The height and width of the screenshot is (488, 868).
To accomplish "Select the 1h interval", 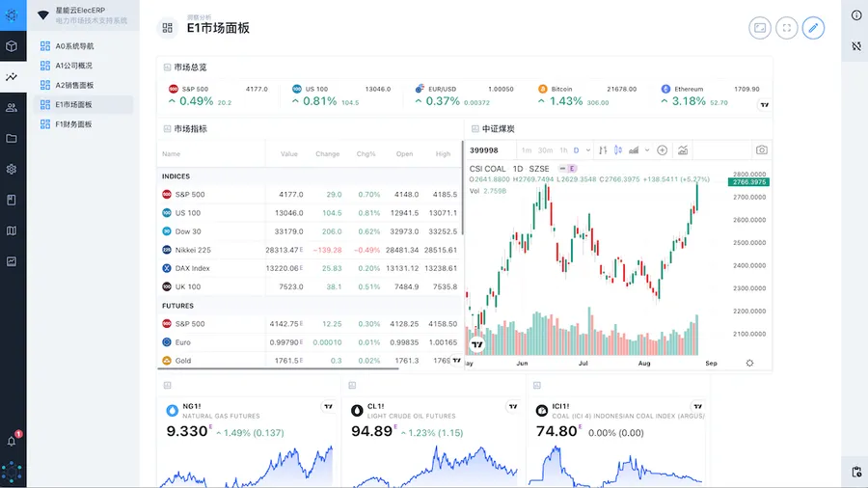I will point(563,150).
